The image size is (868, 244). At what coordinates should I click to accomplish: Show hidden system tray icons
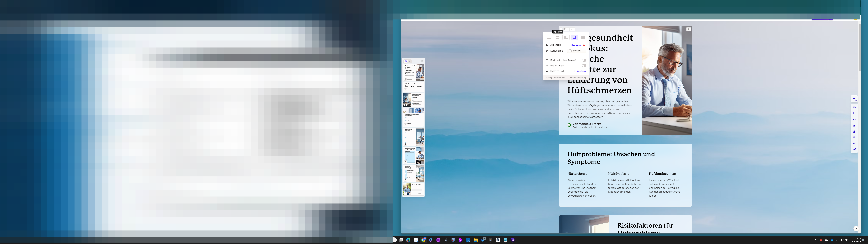(815, 240)
